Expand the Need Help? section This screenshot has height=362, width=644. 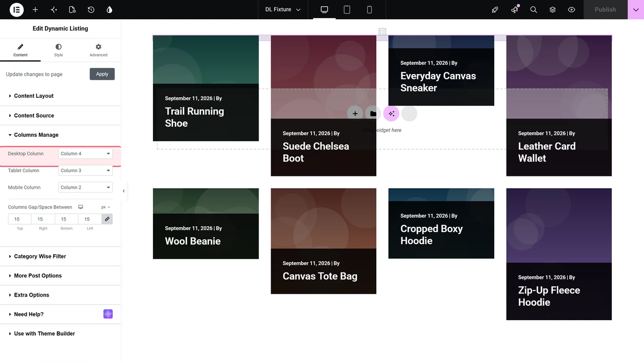[x=61, y=314]
